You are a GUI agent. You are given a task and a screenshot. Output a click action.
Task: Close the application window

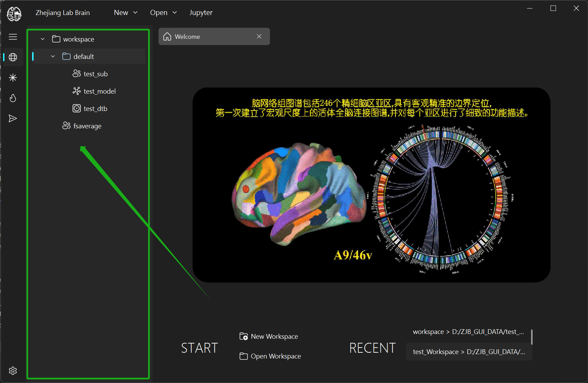pyautogui.click(x=576, y=8)
